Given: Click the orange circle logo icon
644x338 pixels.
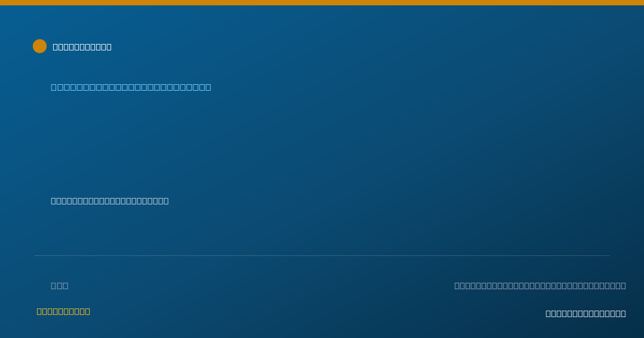Looking at the screenshot, I should [40, 46].
